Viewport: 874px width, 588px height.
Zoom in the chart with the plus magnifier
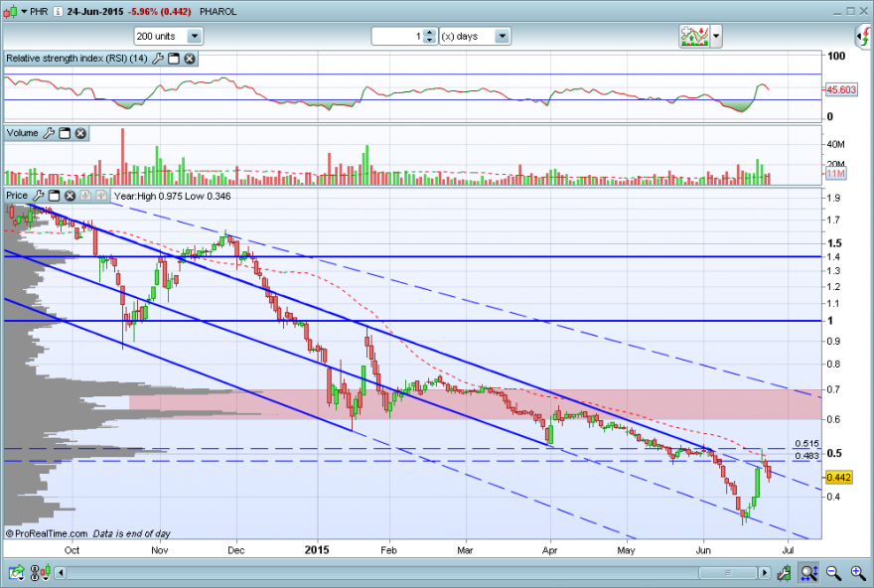point(858,572)
